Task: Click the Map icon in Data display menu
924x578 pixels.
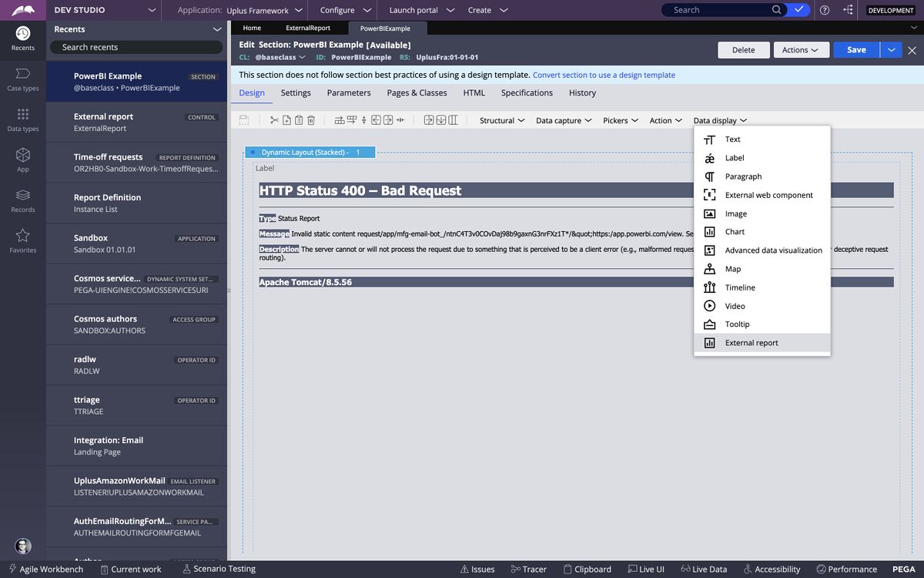Action: tap(710, 269)
